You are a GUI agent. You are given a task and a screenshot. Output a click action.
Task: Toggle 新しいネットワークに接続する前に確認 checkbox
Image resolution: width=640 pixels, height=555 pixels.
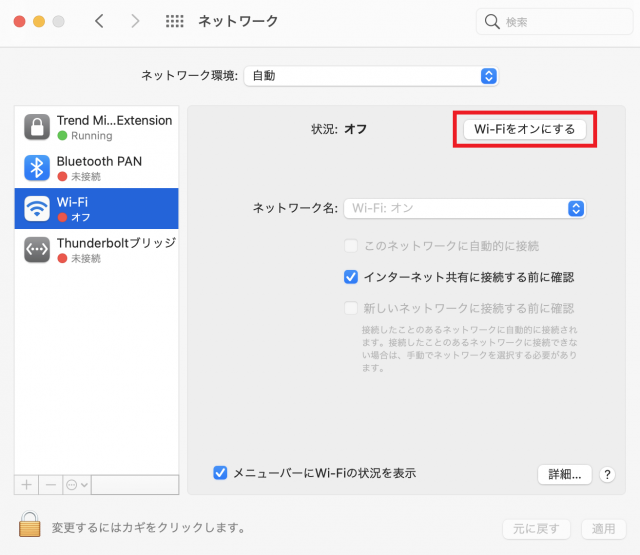(x=351, y=308)
